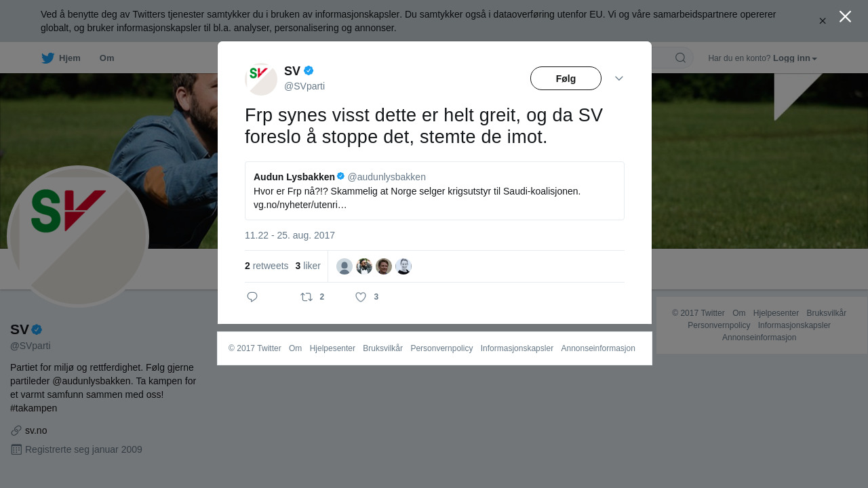This screenshot has height=488, width=868.
Task: Open the Om menu item
Action: click(x=106, y=58)
